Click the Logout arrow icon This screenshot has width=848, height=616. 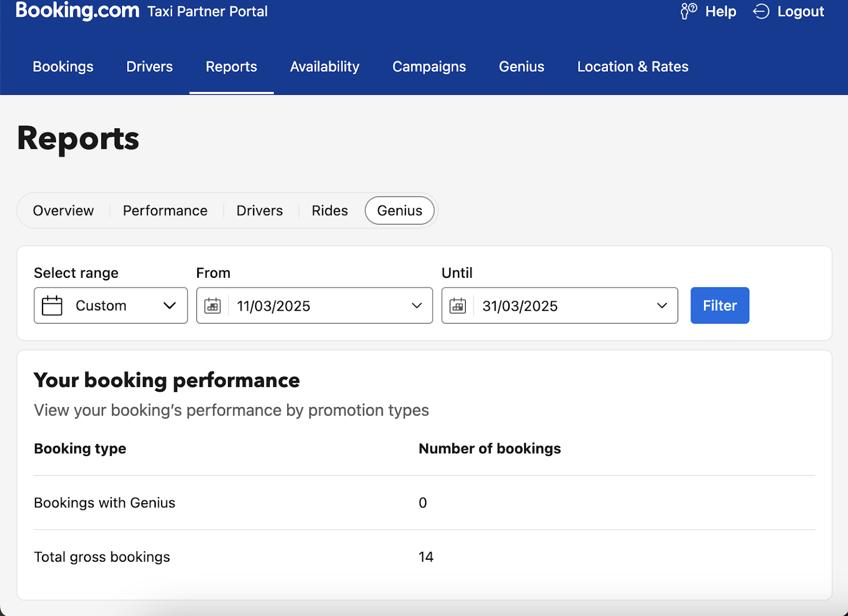pos(761,11)
